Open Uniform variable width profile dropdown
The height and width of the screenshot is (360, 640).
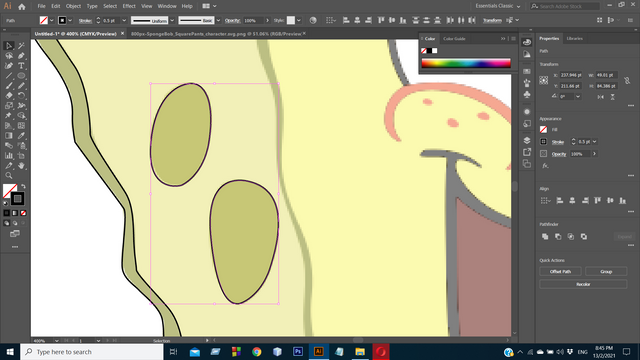172,20
